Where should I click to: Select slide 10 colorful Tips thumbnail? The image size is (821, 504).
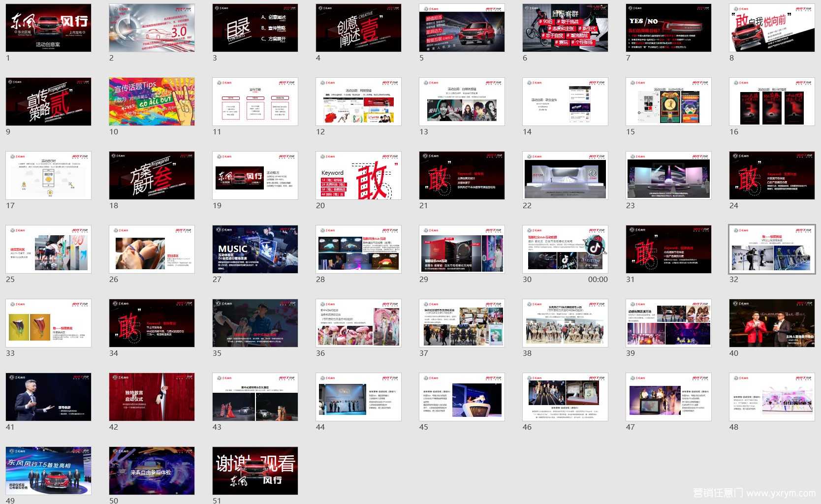152,101
